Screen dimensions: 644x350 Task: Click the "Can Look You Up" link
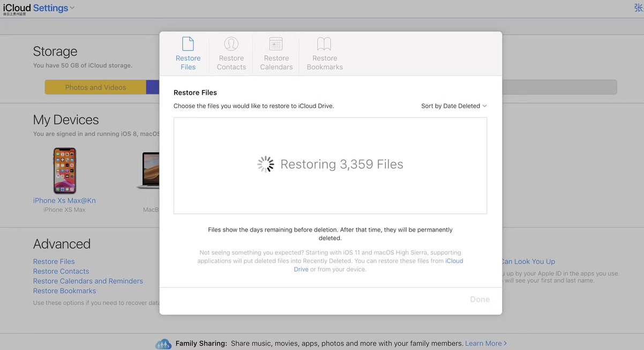[528, 262]
